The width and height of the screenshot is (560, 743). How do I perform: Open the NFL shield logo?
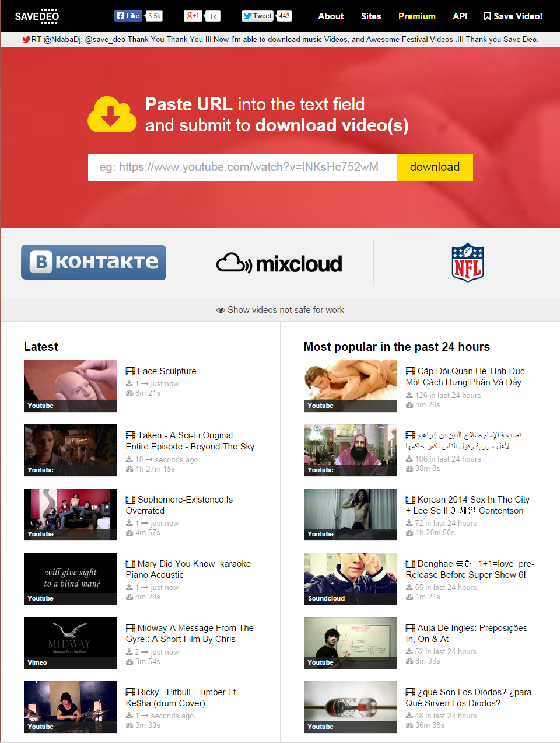pyautogui.click(x=467, y=263)
